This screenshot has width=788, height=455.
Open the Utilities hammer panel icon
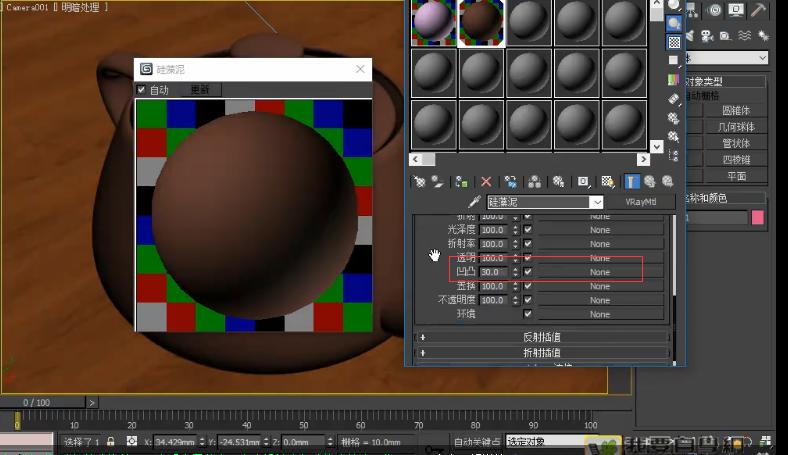[x=759, y=10]
